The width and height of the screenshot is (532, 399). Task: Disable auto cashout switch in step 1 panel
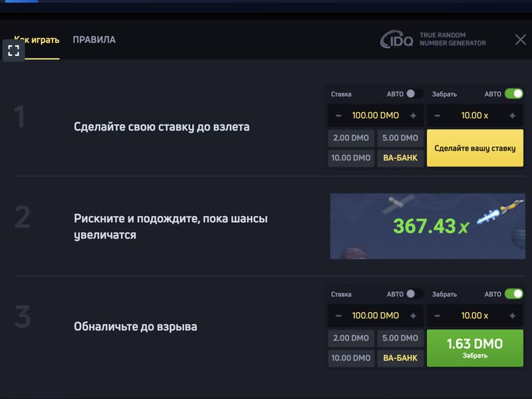513,94
